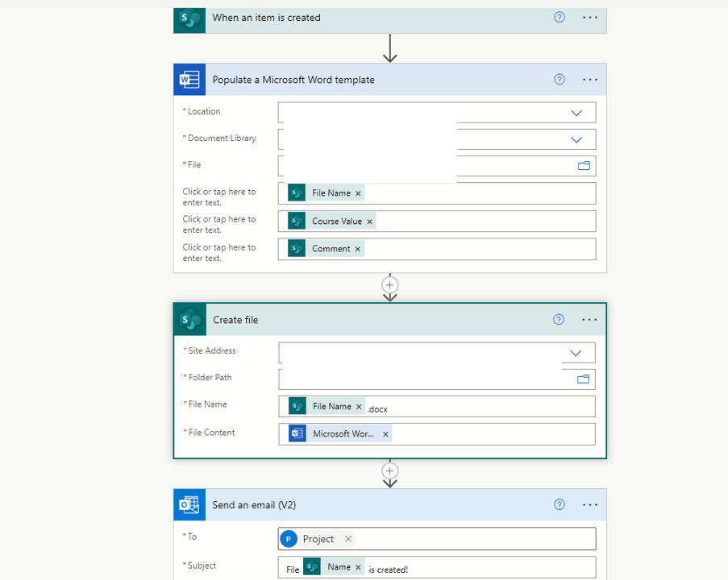Viewport: 728px width, 580px height.
Task: Click Word icon of Populate template step
Action: tap(189, 79)
